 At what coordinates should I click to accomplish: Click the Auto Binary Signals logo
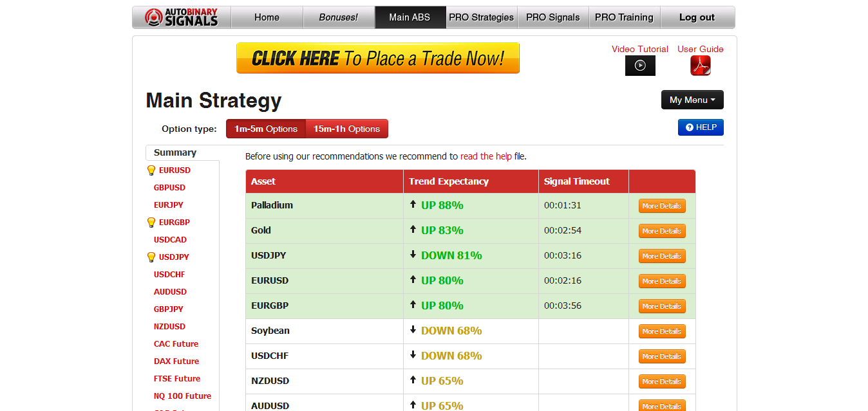(182, 17)
